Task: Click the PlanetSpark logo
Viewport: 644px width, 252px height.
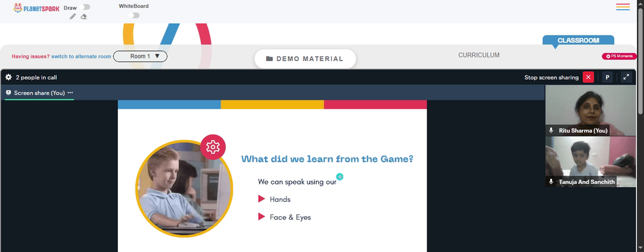Action: coord(37,8)
